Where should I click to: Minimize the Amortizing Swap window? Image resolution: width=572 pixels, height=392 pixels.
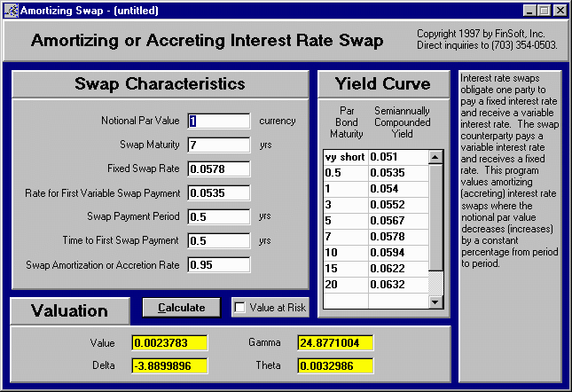(529, 10)
